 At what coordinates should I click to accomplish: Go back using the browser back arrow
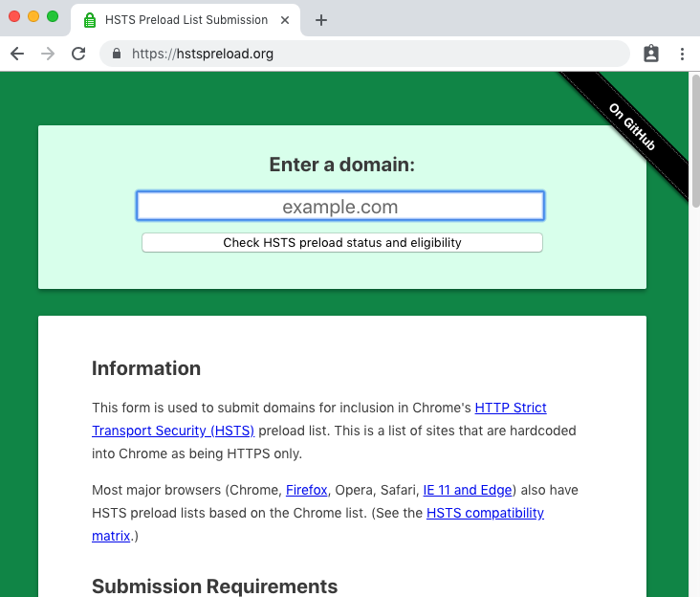click(x=17, y=54)
